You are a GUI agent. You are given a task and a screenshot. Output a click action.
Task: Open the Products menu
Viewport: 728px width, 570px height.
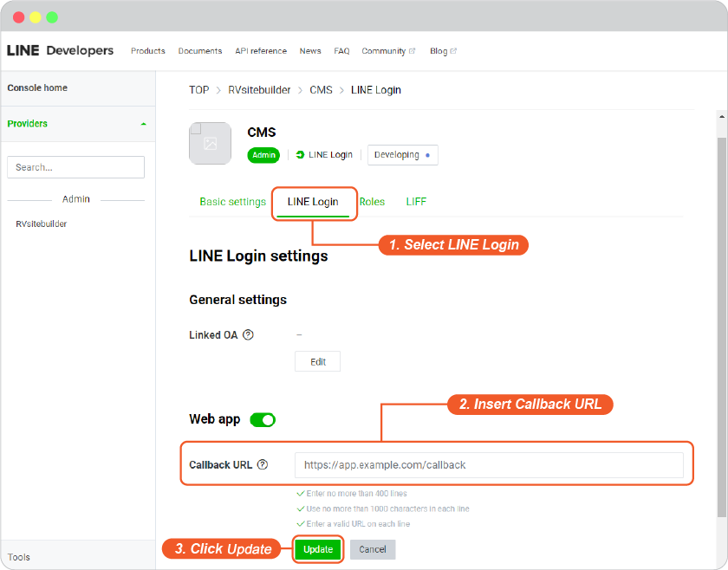[x=148, y=51]
